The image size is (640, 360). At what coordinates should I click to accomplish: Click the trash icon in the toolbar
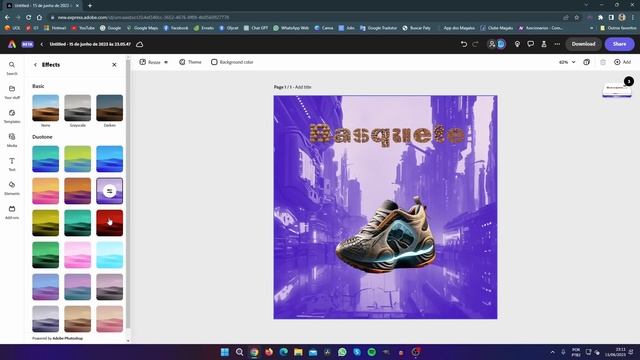pos(603,62)
